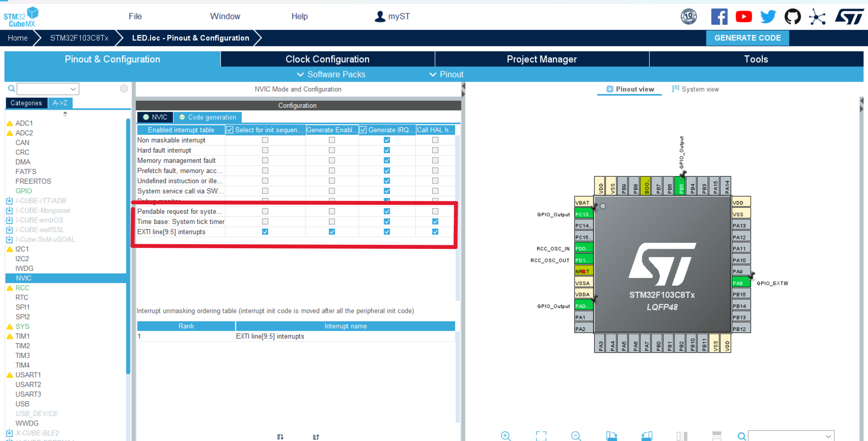Expand the Software Packs dropdown
The width and height of the screenshot is (868, 441).
click(x=331, y=74)
